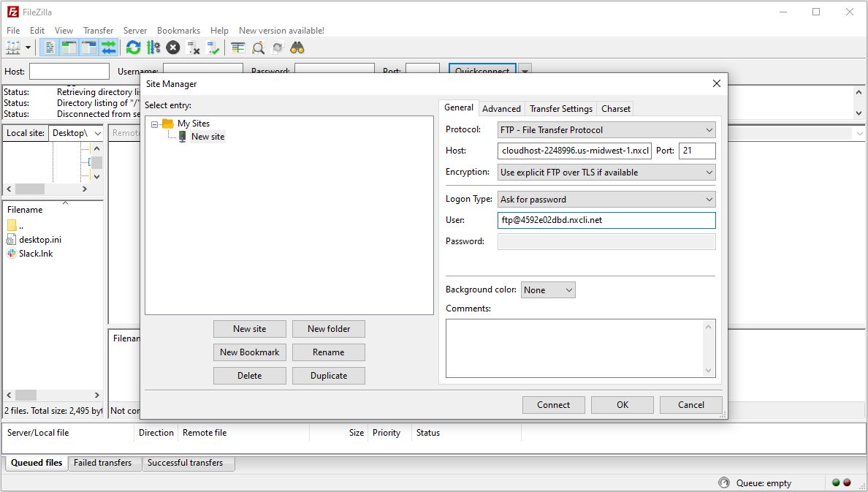The width and height of the screenshot is (868, 492).
Task: Open the binoculars file search
Action: coord(297,48)
